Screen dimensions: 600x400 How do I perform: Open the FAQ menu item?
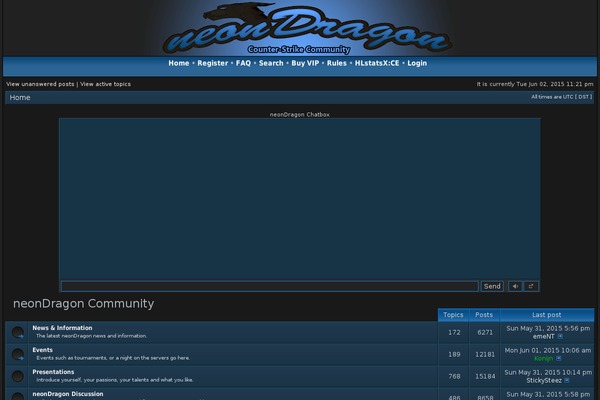(x=243, y=63)
